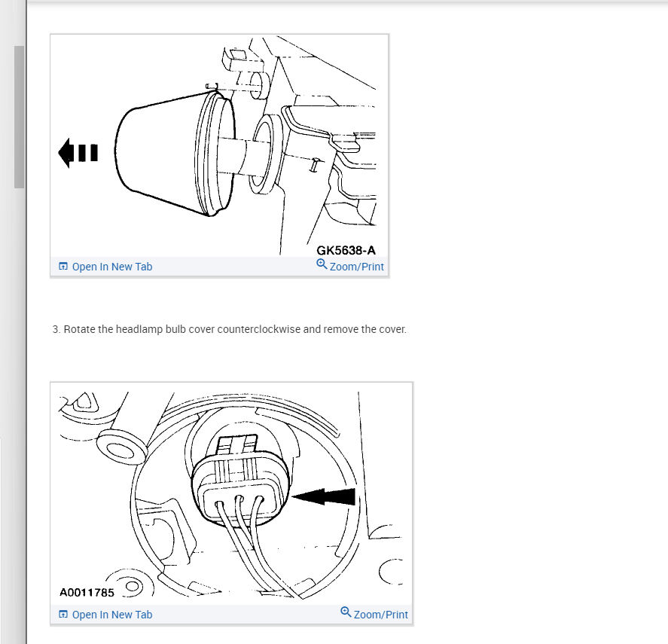
Task: Click magnifier icon under bulb cover image
Action: [x=322, y=264]
